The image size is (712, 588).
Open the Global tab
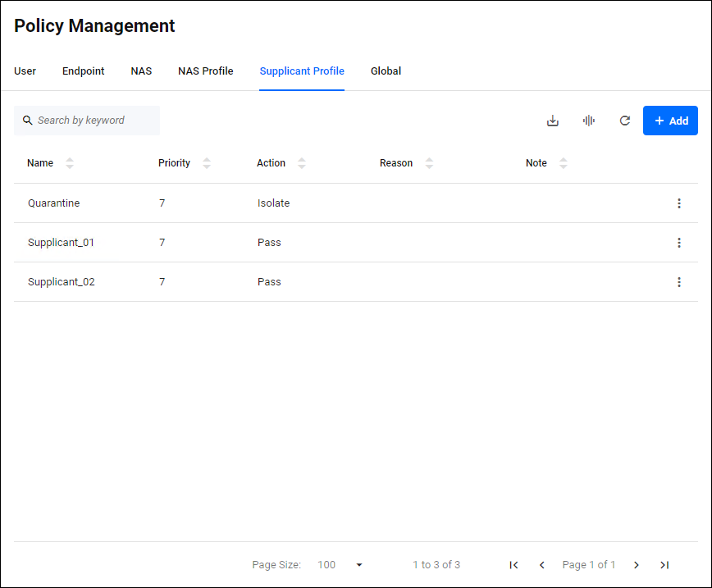(x=386, y=71)
